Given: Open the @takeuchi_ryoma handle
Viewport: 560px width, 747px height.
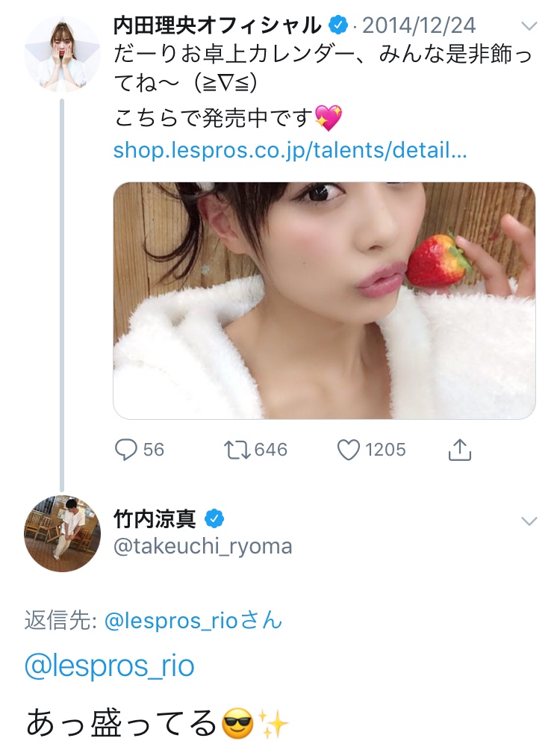Looking at the screenshot, I should (x=202, y=546).
